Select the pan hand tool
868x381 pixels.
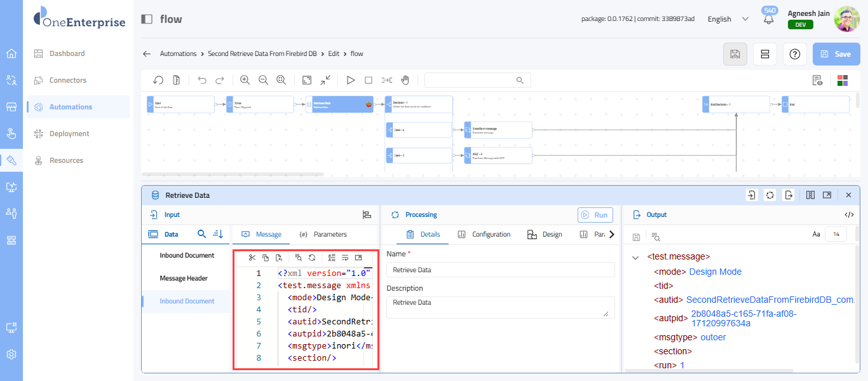click(405, 80)
